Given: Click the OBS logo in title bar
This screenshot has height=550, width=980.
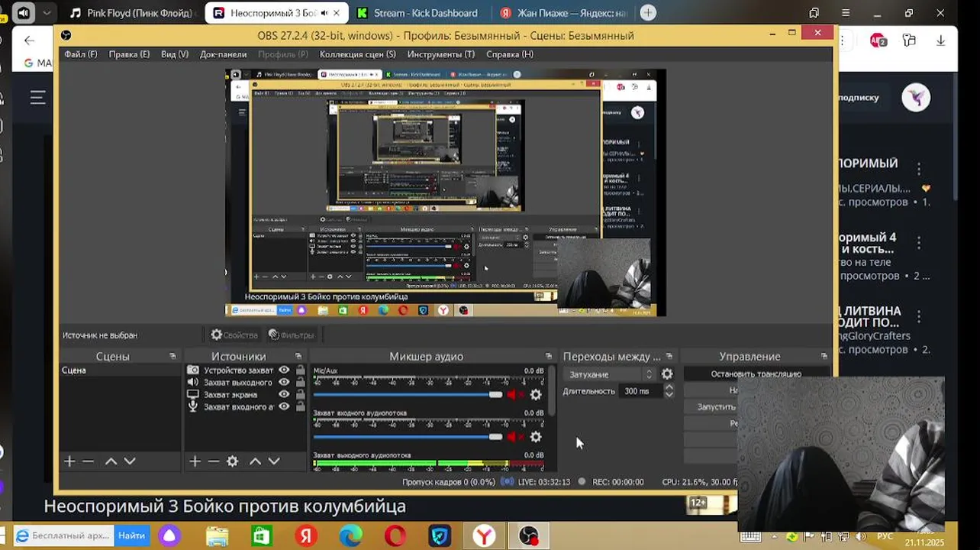Looking at the screenshot, I should (x=66, y=35).
